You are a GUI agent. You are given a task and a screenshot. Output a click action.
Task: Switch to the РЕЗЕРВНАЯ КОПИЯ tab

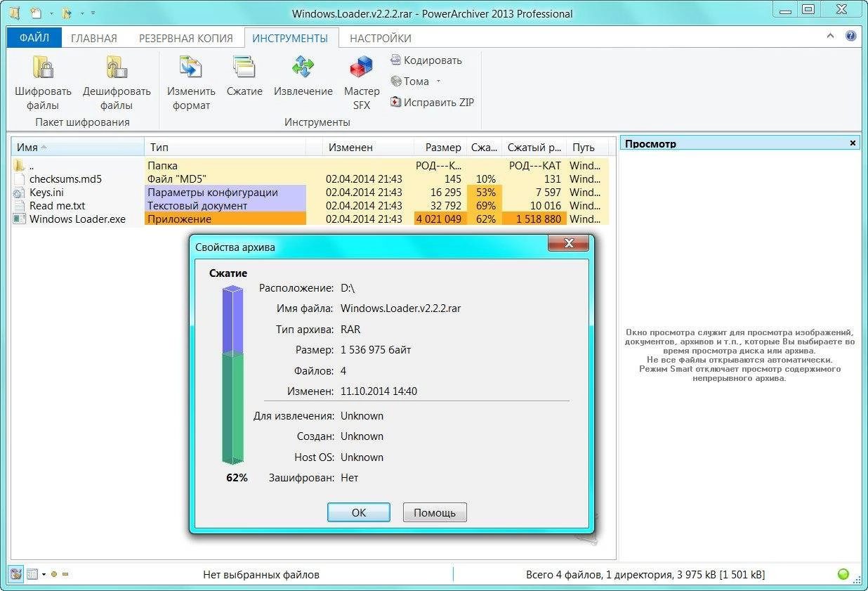185,38
